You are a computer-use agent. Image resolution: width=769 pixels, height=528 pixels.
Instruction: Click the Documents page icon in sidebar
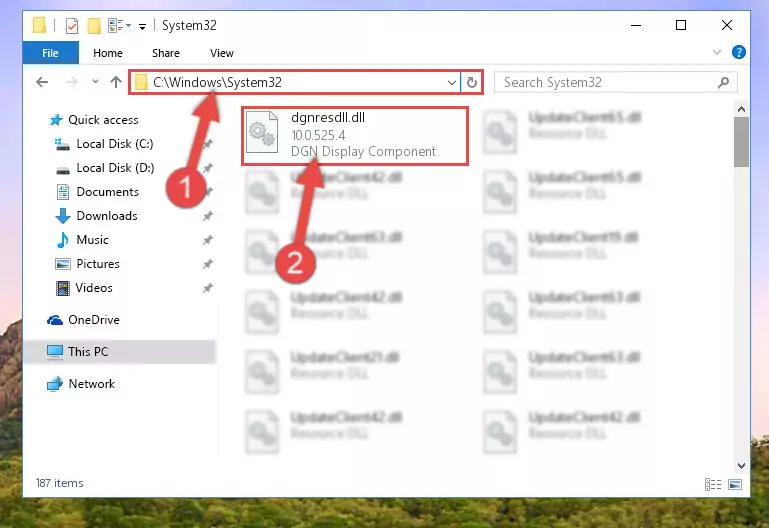pos(63,192)
